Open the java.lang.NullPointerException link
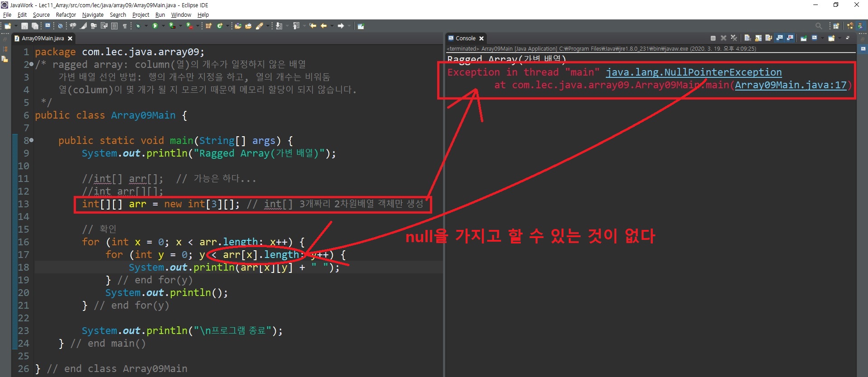Screen dimensions: 868x377 click(693, 72)
